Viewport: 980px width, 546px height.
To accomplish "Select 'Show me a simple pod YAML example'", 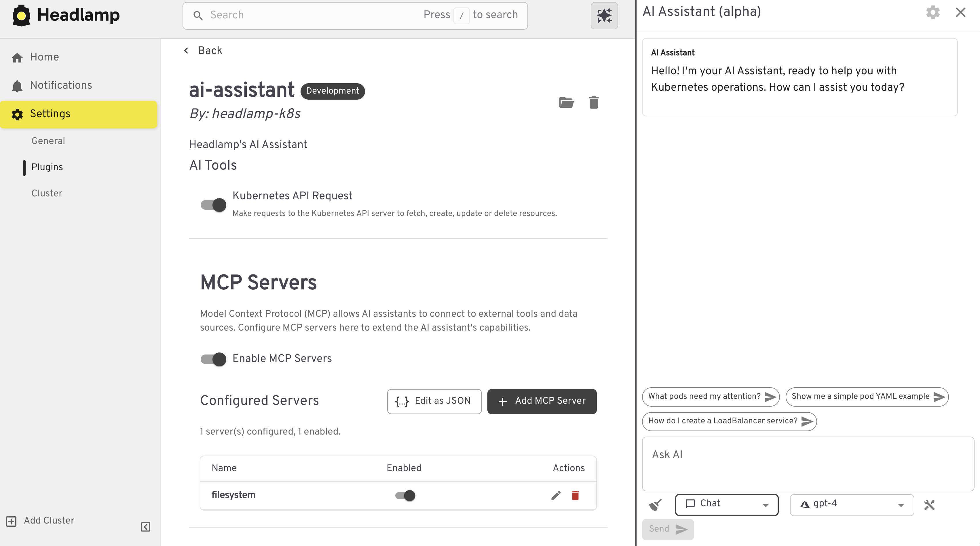I will (x=867, y=397).
